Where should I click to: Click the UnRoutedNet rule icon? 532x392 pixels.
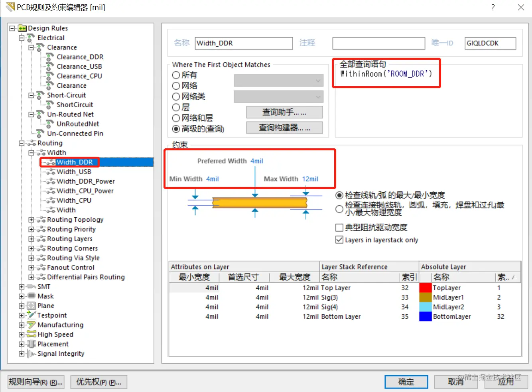click(x=50, y=124)
